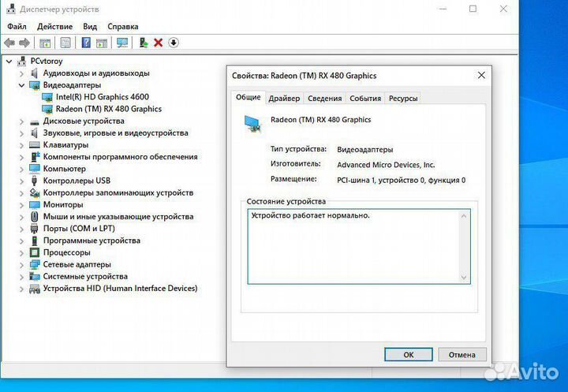This screenshot has width=568, height=392.
Task: Open the Действие menu
Action: [x=54, y=27]
